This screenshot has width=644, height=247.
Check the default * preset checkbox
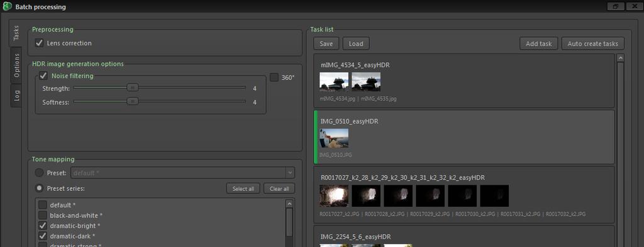click(x=42, y=205)
